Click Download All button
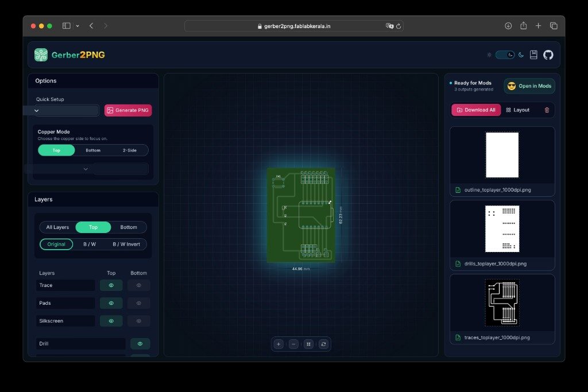Viewport: 588px width, 392px height. (x=476, y=110)
